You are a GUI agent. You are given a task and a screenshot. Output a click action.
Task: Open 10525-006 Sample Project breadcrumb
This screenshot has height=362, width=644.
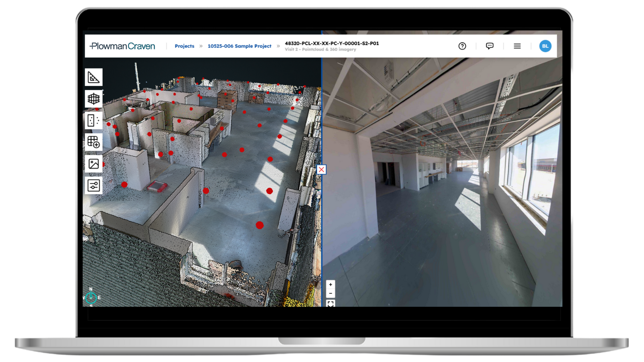click(x=239, y=46)
